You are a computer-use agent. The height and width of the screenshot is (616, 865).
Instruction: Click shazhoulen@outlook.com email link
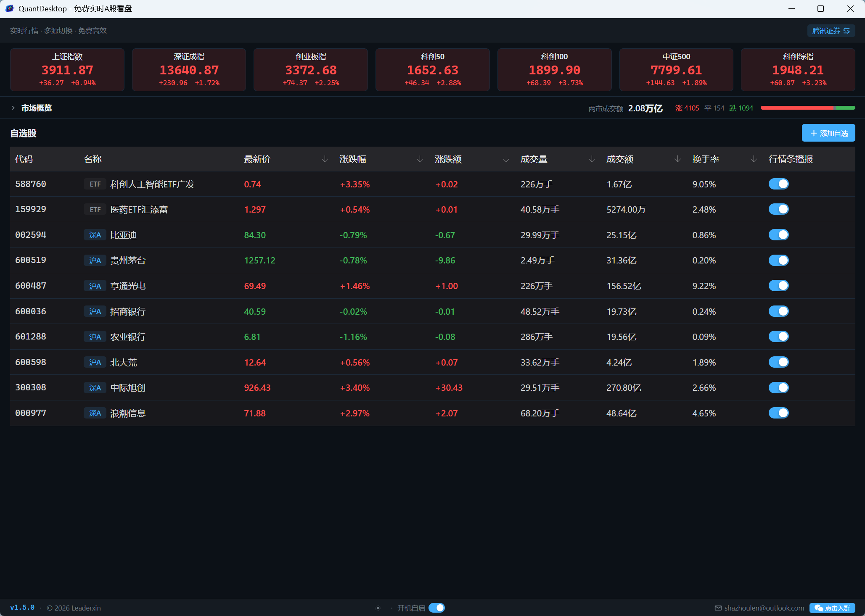764,608
